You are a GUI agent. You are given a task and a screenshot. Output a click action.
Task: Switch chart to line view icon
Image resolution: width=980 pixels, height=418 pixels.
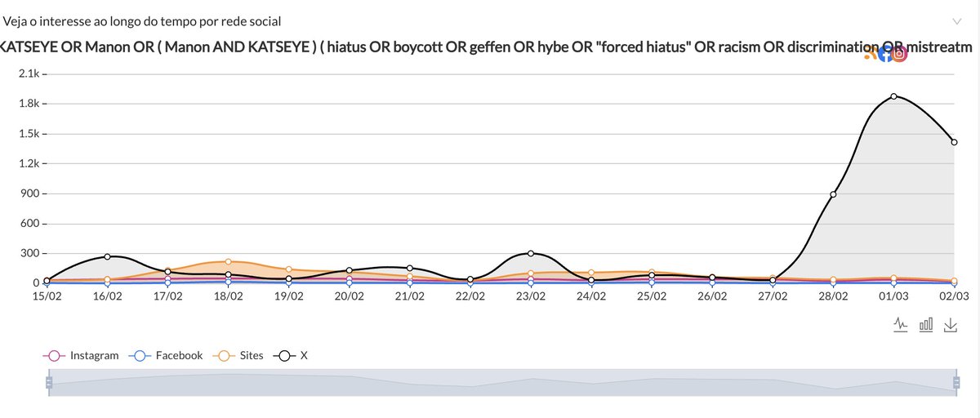click(x=901, y=324)
